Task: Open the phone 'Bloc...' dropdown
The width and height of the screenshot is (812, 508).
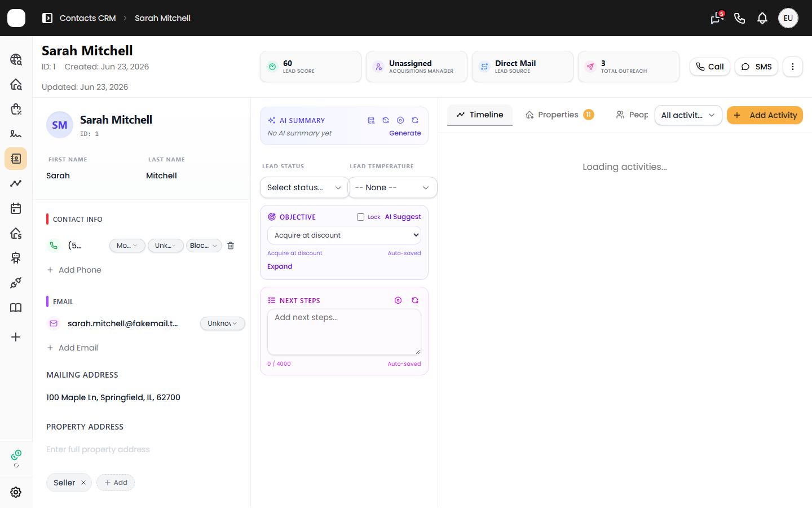Action: tap(204, 246)
